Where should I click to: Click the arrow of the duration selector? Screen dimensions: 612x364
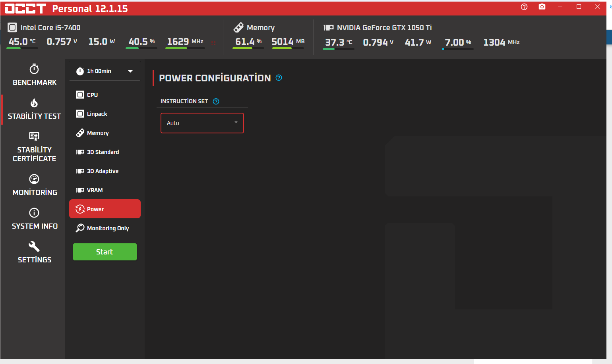point(130,71)
